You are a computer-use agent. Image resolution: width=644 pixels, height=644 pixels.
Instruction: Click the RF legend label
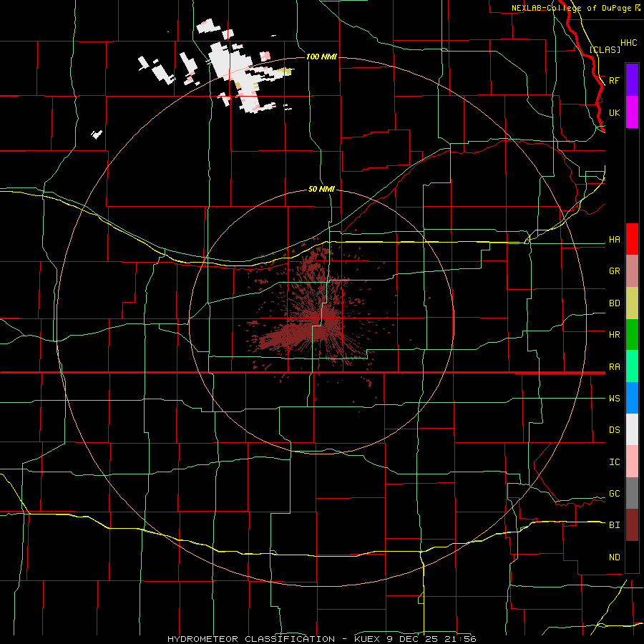(615, 80)
